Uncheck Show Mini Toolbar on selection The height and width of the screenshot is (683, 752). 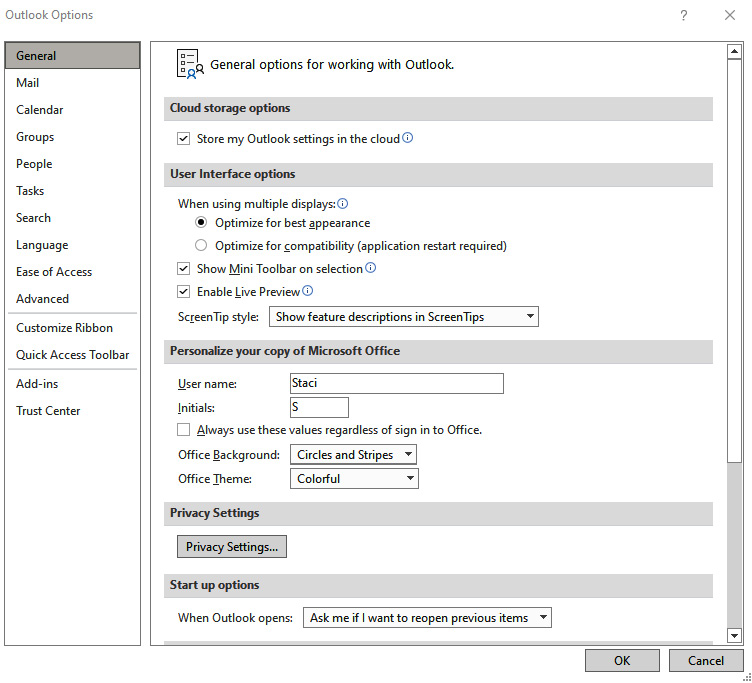183,269
